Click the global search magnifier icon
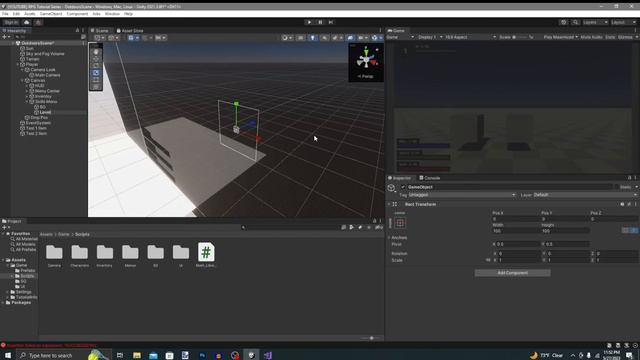The height and width of the screenshot is (360, 640). pos(575,22)
